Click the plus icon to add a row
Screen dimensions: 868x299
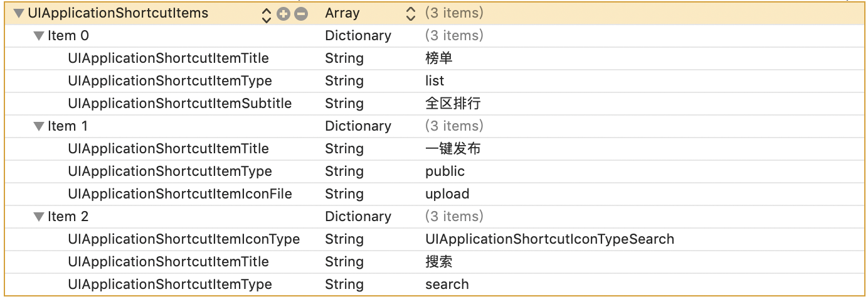pyautogui.click(x=283, y=14)
